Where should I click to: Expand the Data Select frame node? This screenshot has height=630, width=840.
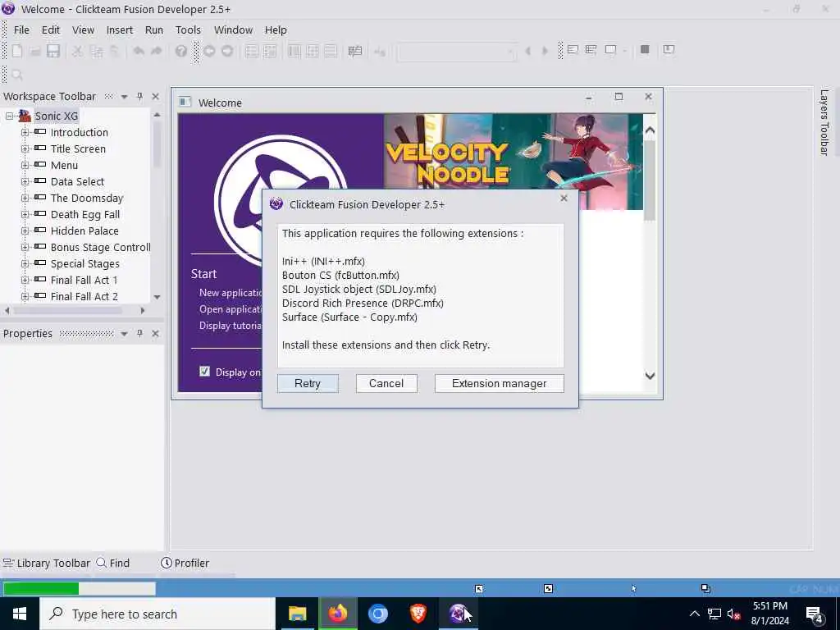[25, 181]
